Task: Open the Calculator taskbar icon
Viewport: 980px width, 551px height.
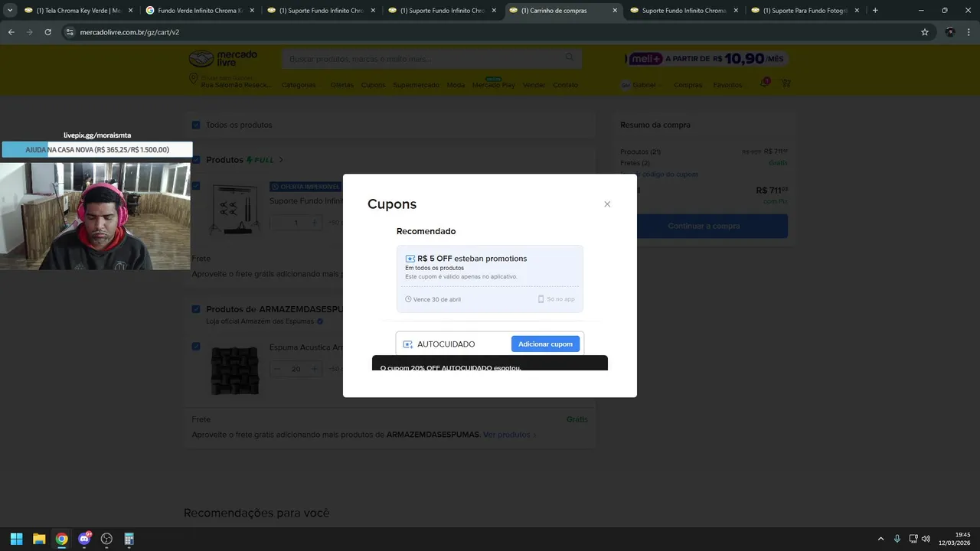Action: tap(129, 539)
